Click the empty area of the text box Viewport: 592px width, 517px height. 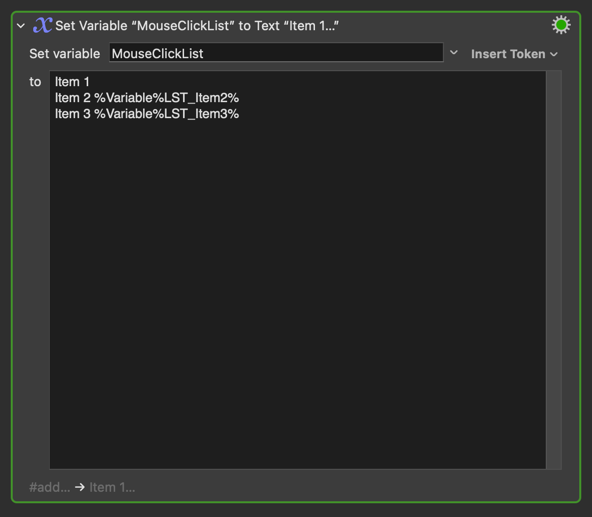click(298, 295)
